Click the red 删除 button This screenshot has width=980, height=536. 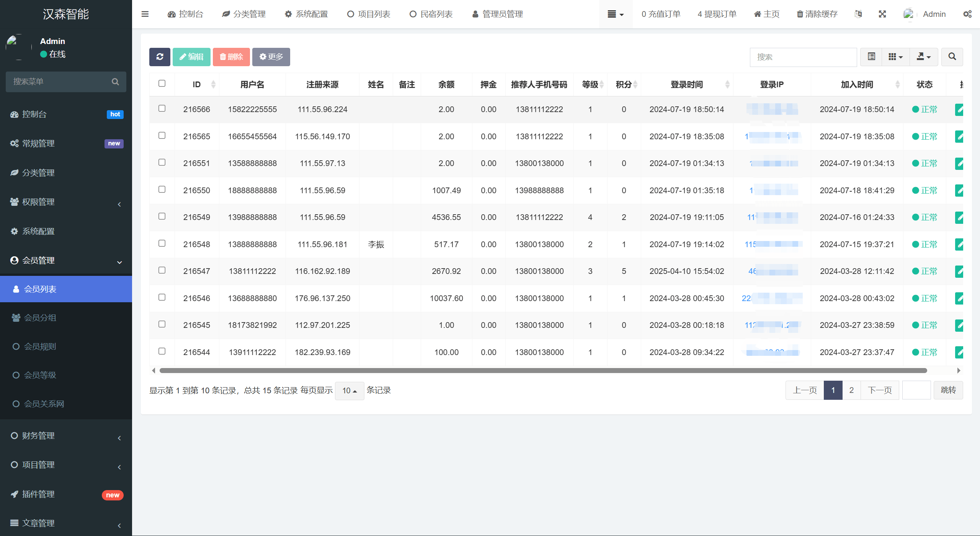(x=231, y=57)
